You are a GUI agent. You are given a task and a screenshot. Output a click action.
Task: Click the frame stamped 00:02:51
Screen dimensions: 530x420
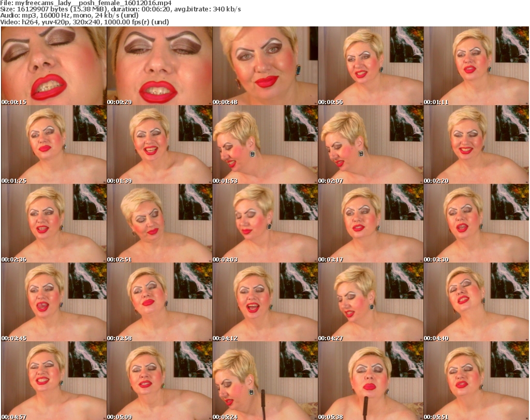coord(159,224)
